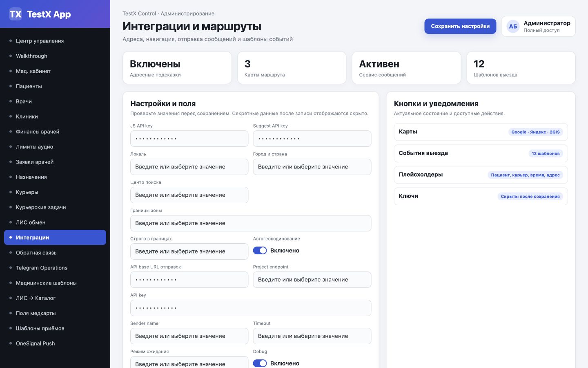The image size is (588, 368).
Task: Open the Sender name combo box
Action: click(189, 336)
